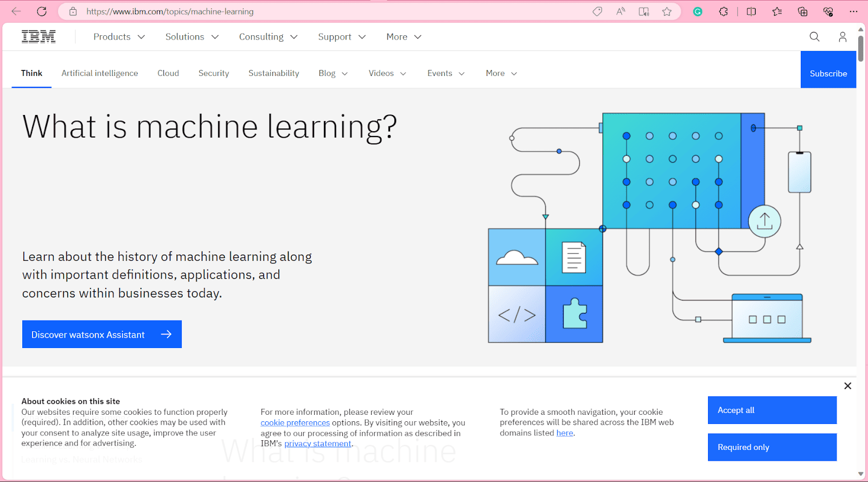Expand the More dropdown in Think bar

point(501,73)
